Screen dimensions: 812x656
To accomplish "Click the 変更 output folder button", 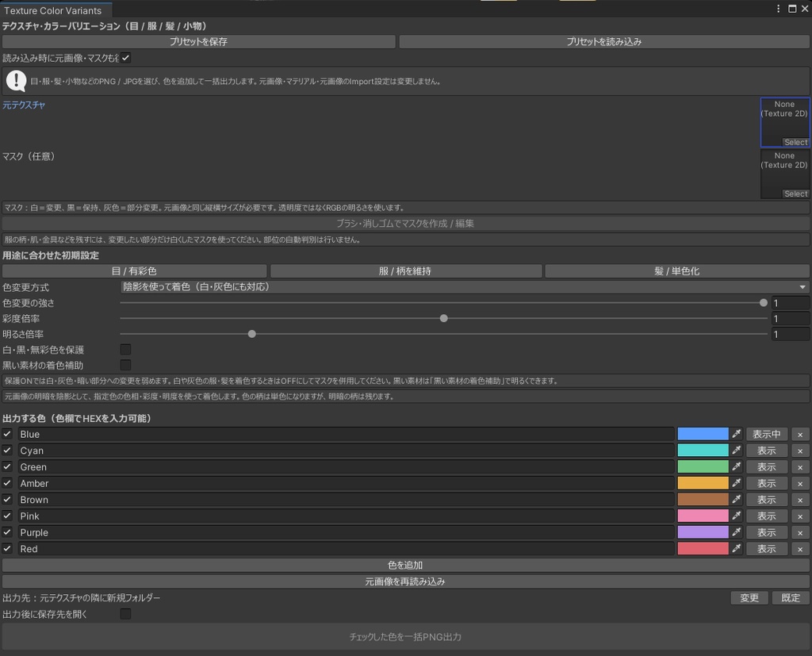I will [749, 598].
